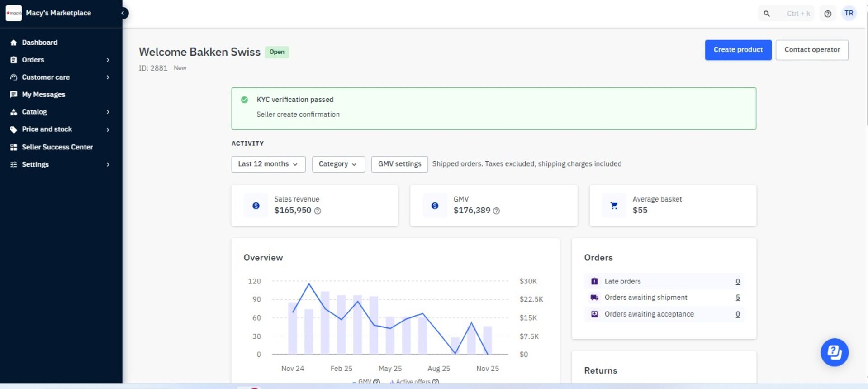Click the ID: 2881 text
Image resolution: width=868 pixels, height=389 pixels.
coord(153,68)
